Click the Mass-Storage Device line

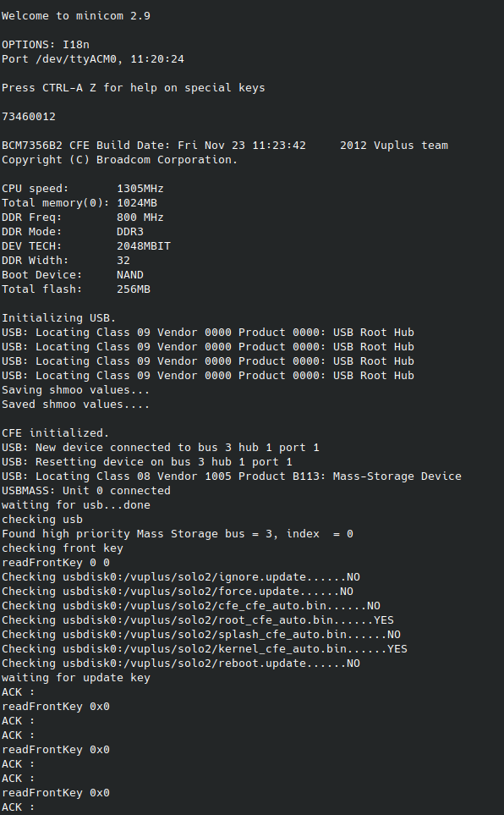231,476
